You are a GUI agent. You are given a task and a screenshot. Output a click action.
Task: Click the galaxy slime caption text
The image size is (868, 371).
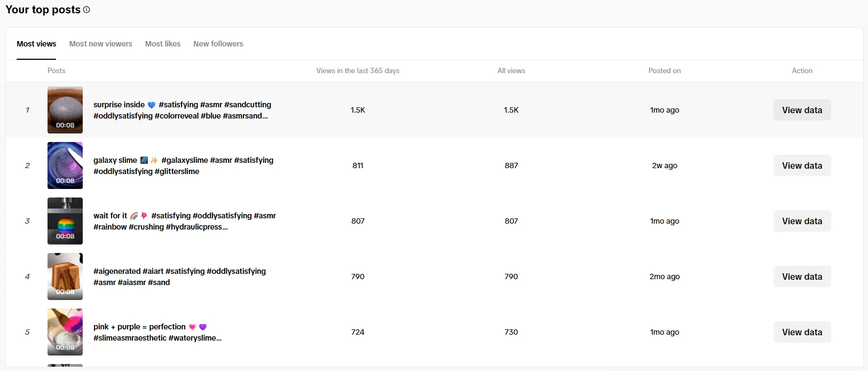(183, 165)
